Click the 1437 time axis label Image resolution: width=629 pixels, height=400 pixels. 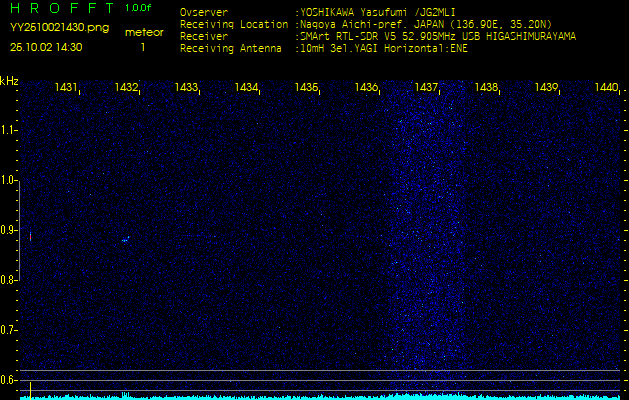[x=426, y=87]
